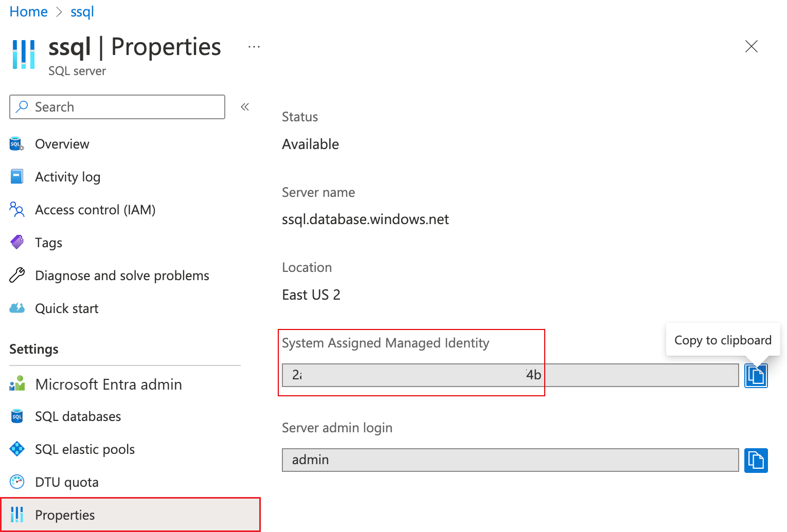Select Properties in the Settings menu
Screen dimensions: 787x532
pos(65,515)
